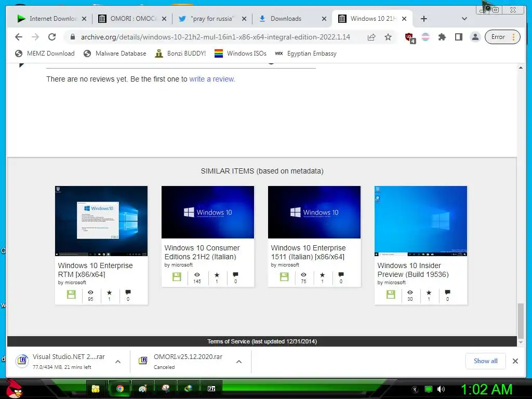
Task: Open Bonzi BUDDY! bookmark
Action: point(180,54)
